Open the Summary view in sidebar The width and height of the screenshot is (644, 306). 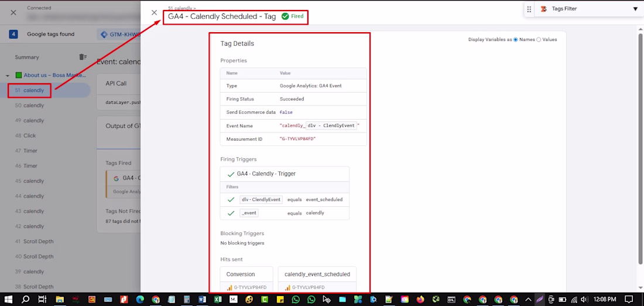pos(27,57)
